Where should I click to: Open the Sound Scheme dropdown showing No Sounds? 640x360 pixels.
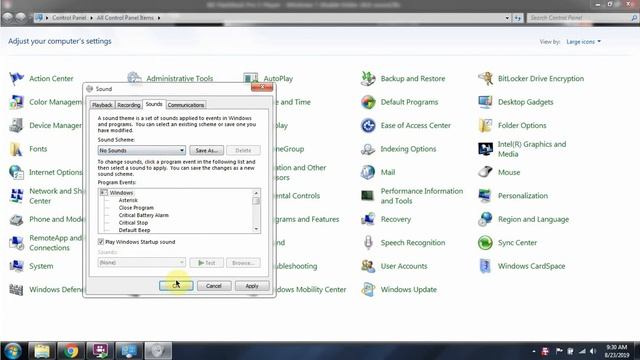(x=142, y=151)
